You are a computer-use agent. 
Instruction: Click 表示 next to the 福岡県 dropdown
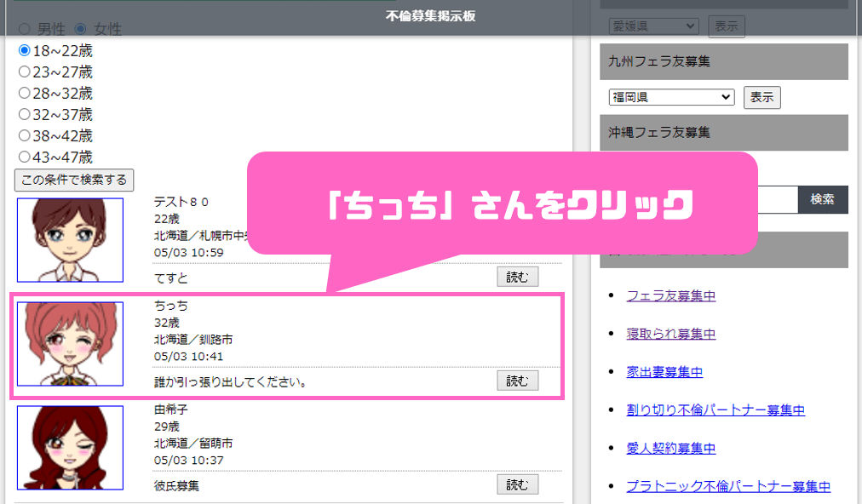pyautogui.click(x=761, y=97)
